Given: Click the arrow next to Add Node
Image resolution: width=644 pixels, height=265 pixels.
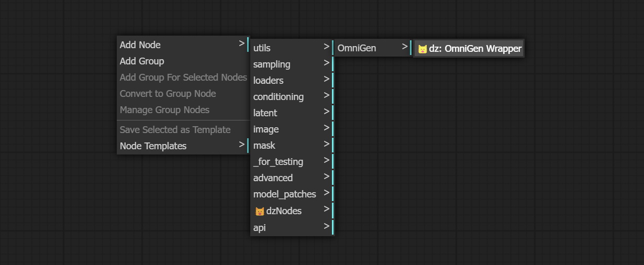Looking at the screenshot, I should pos(241,44).
